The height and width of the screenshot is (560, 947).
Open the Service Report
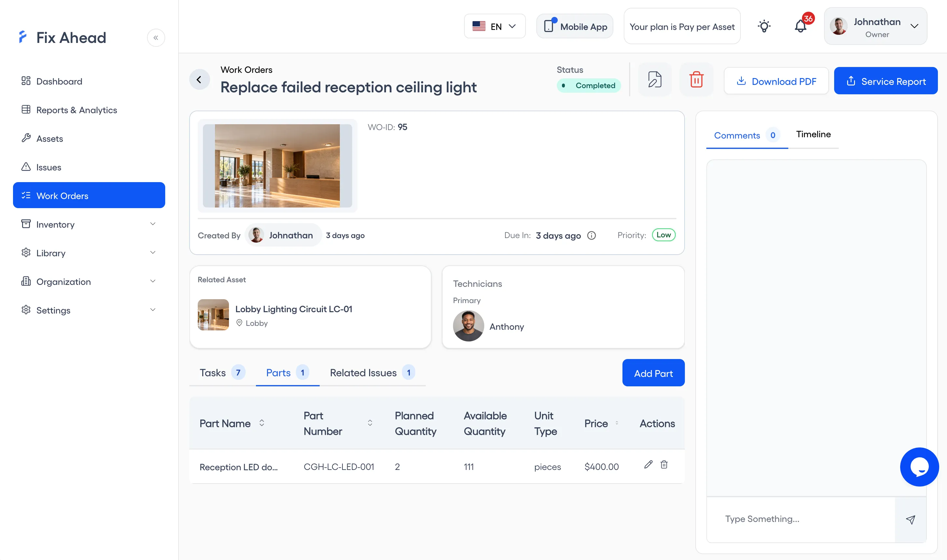coord(886,81)
